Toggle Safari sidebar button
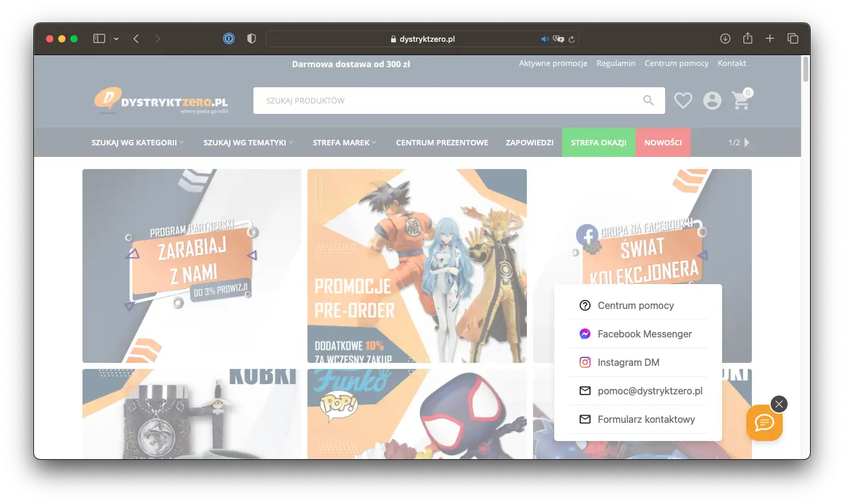The image size is (844, 504). [99, 39]
